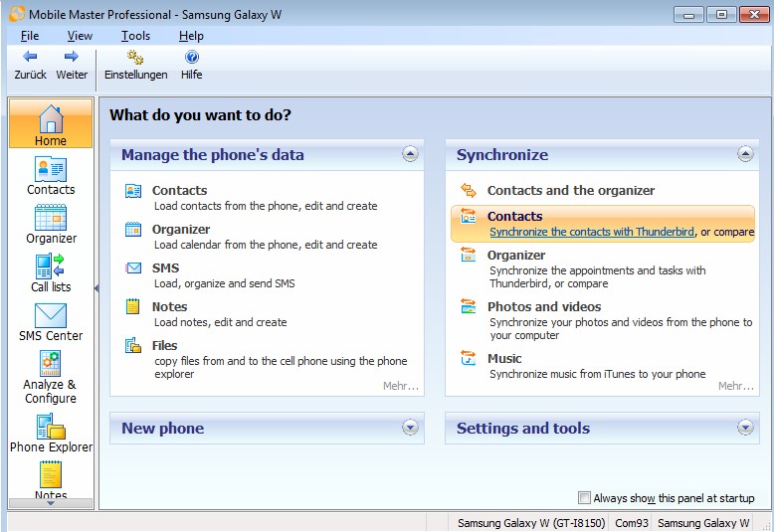This screenshot has height=532, width=774.
Task: Expand the Settings and tools panel
Action: click(x=745, y=428)
